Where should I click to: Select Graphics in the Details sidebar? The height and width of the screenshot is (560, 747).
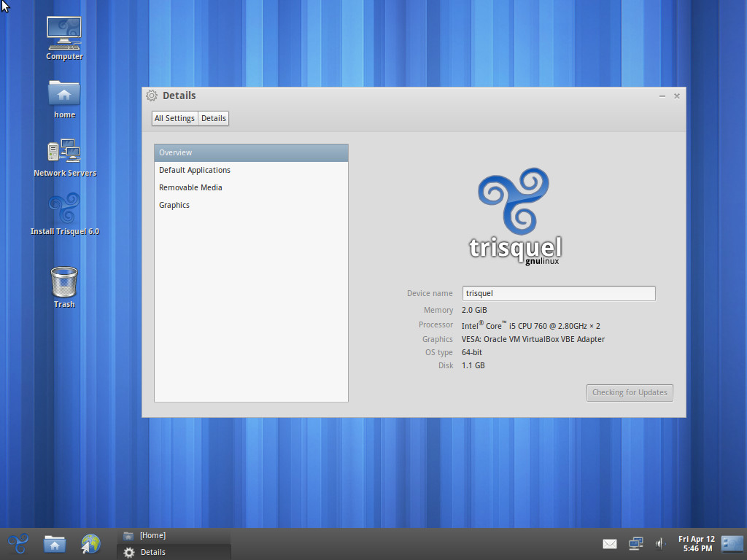[x=251, y=205]
